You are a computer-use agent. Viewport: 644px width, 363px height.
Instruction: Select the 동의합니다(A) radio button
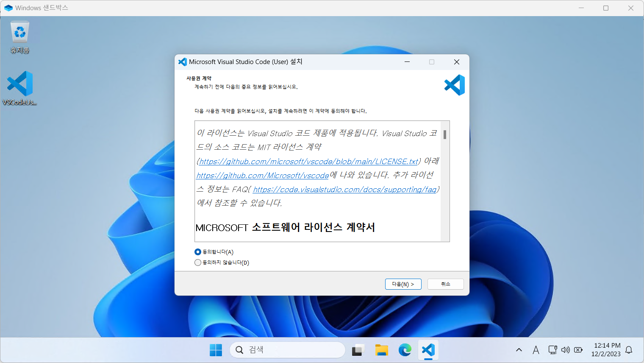[214, 252]
